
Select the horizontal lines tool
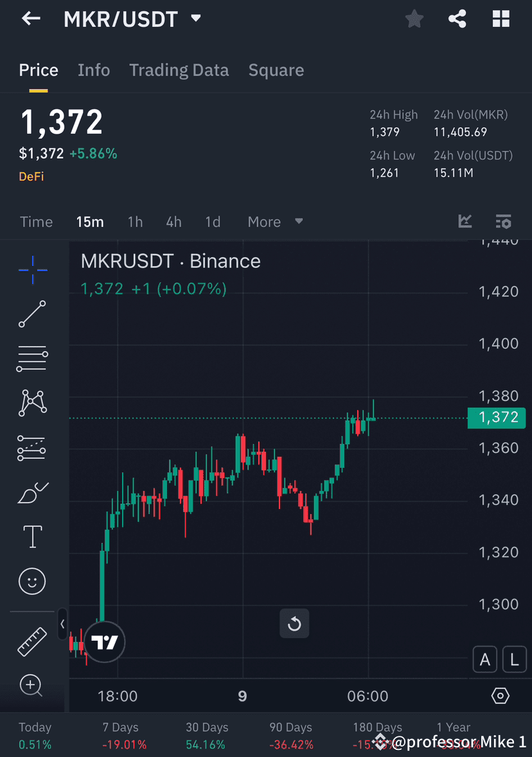click(31, 359)
